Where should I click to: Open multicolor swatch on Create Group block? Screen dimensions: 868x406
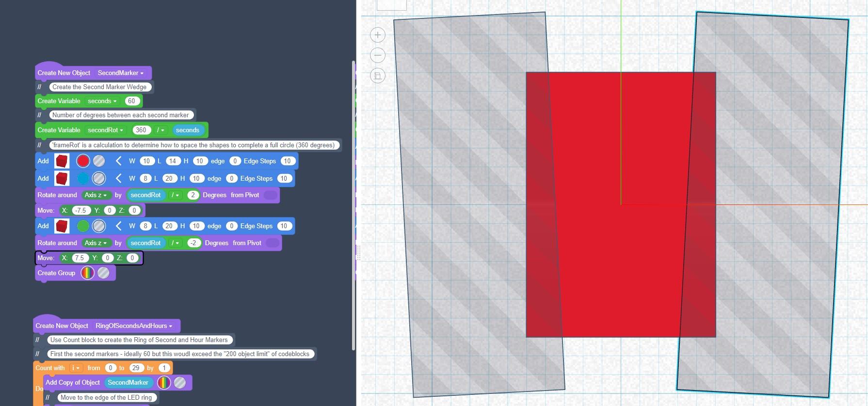coord(87,273)
